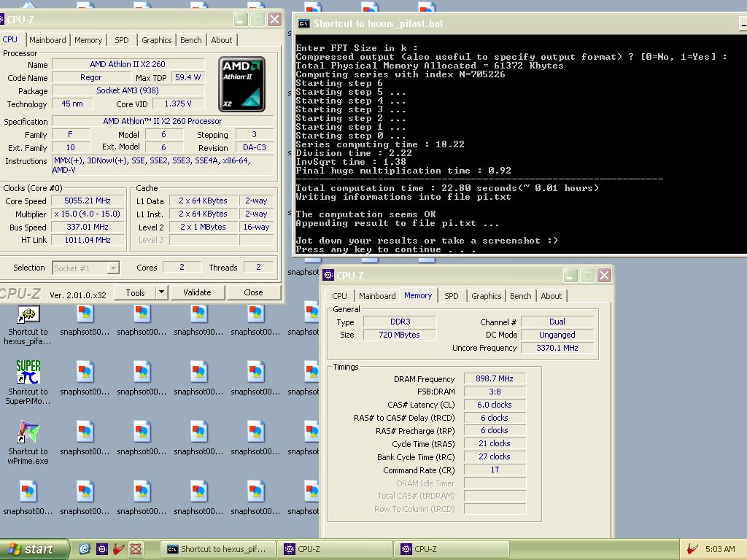Click the 1.375 V Core VID value
The height and width of the screenshot is (560, 747).
tap(178, 104)
